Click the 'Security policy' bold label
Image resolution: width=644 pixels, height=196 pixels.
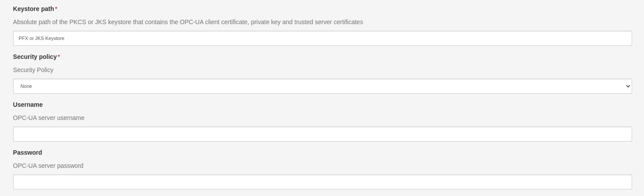[x=35, y=57]
